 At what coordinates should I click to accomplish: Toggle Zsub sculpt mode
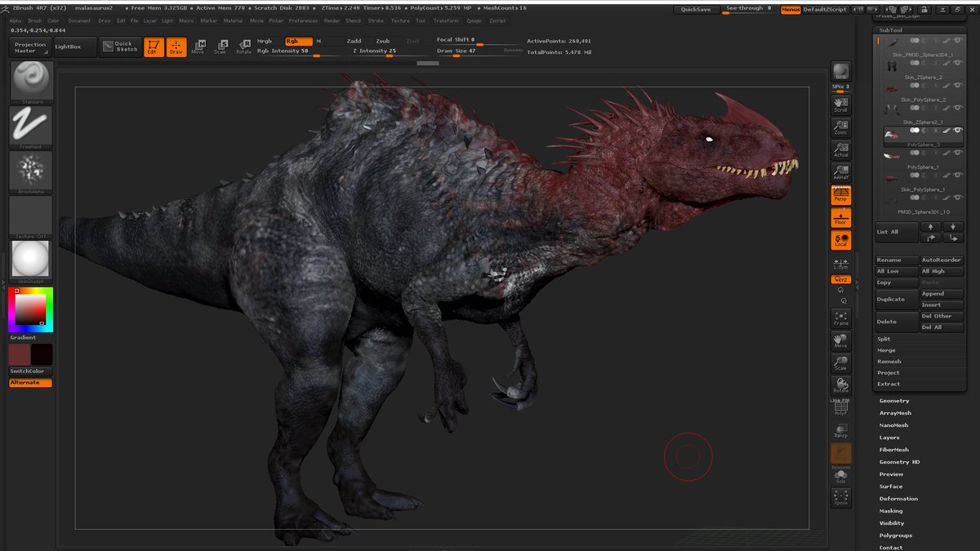click(383, 41)
